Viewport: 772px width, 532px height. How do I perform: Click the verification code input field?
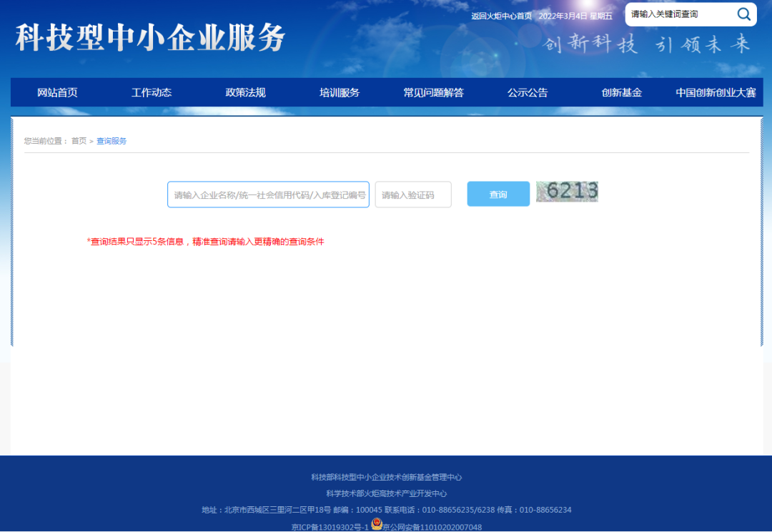412,194
